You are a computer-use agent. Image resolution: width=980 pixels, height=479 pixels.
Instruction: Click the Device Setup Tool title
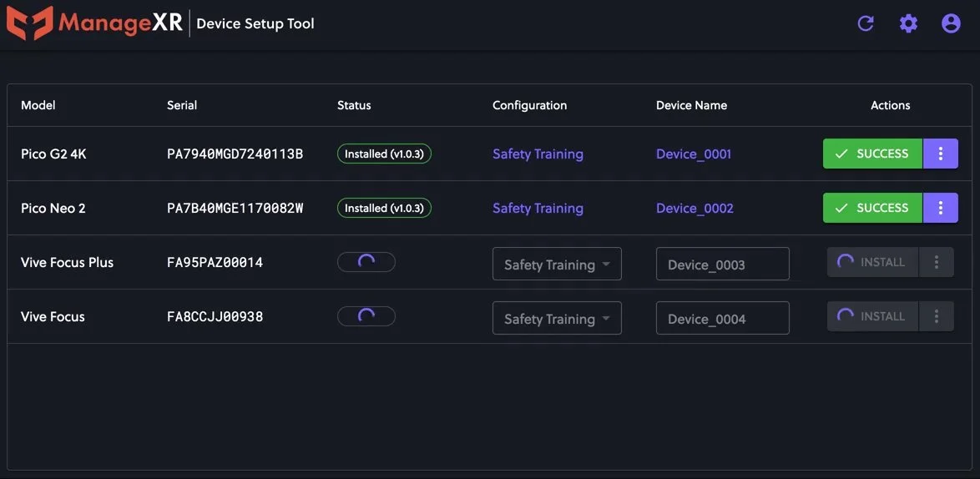click(x=255, y=24)
